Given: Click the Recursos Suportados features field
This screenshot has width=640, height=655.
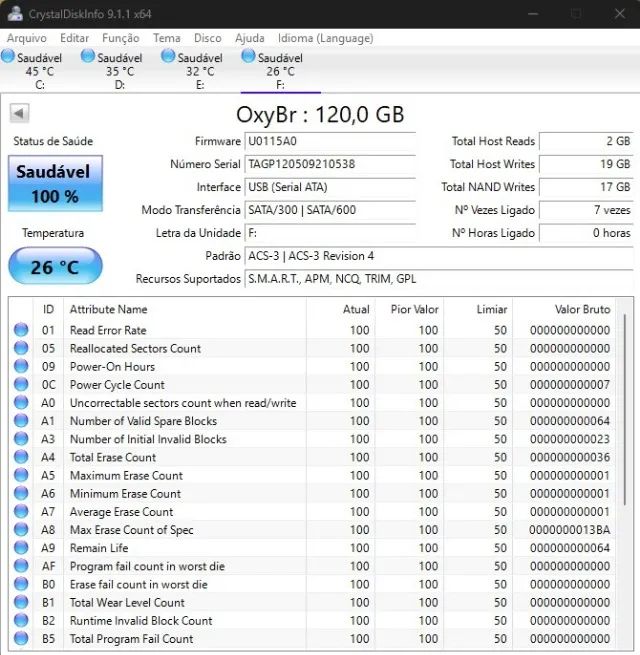Looking at the screenshot, I should click(439, 279).
